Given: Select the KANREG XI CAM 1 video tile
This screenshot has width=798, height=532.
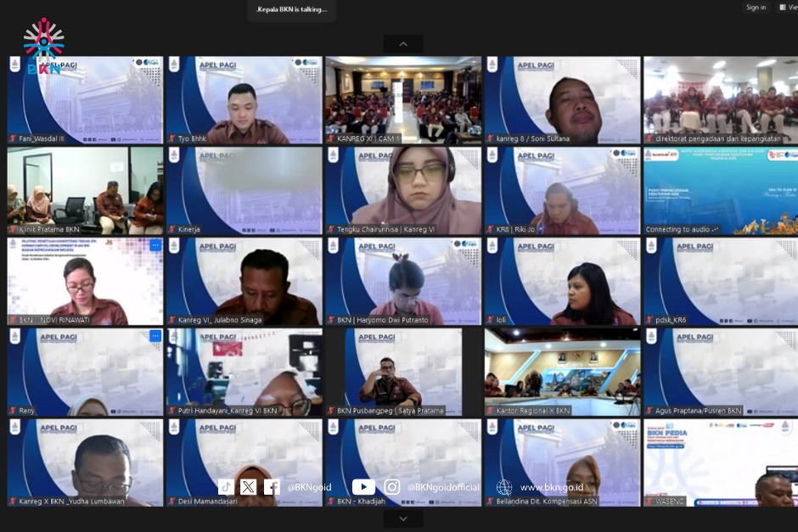Looking at the screenshot, I should (x=403, y=100).
